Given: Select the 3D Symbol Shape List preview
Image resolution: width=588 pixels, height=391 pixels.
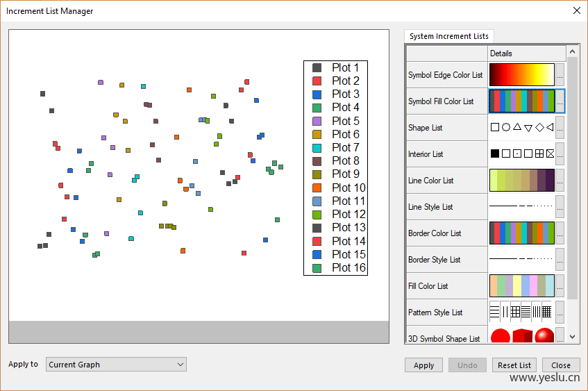Looking at the screenshot, I should point(521,336).
